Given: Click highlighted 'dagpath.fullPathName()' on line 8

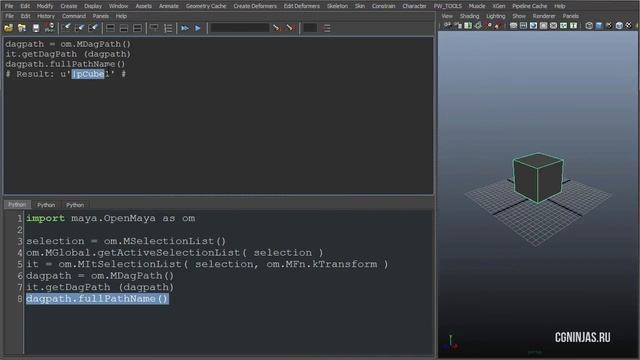Looking at the screenshot, I should [x=97, y=299].
